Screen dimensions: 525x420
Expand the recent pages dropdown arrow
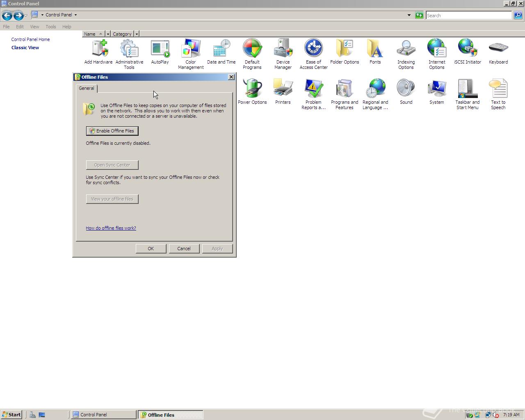click(25, 16)
